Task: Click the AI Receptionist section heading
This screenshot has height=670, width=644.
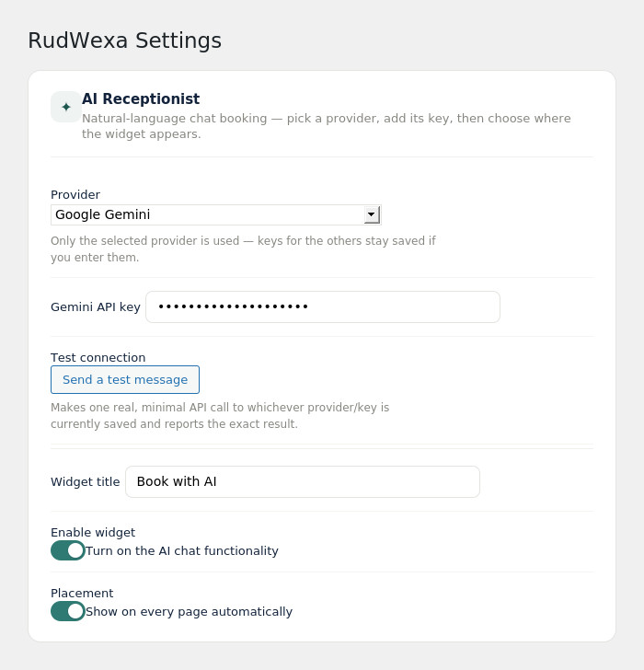Action: click(141, 98)
